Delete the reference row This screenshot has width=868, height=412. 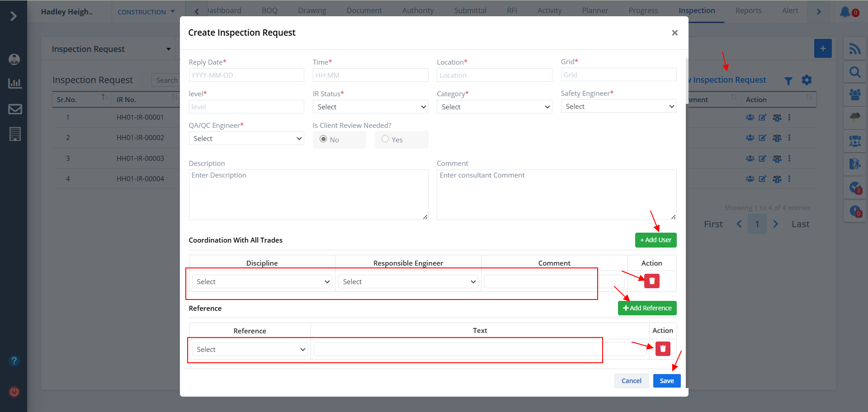pyautogui.click(x=662, y=349)
